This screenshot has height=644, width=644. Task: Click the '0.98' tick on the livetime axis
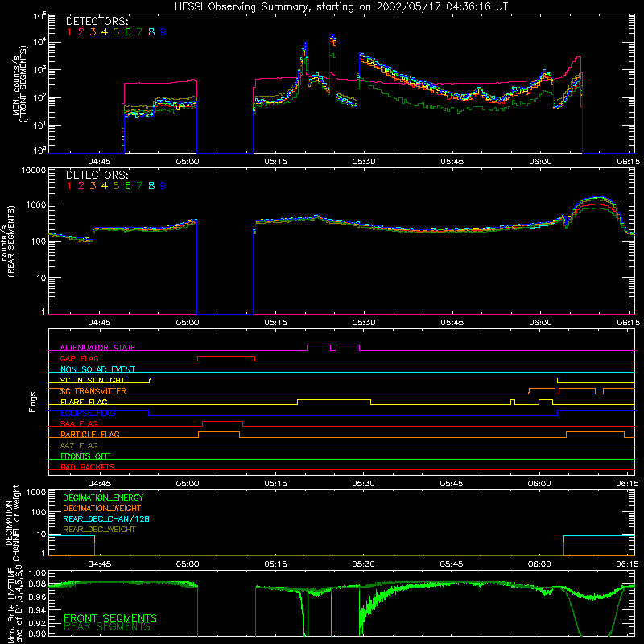pyautogui.click(x=37, y=584)
